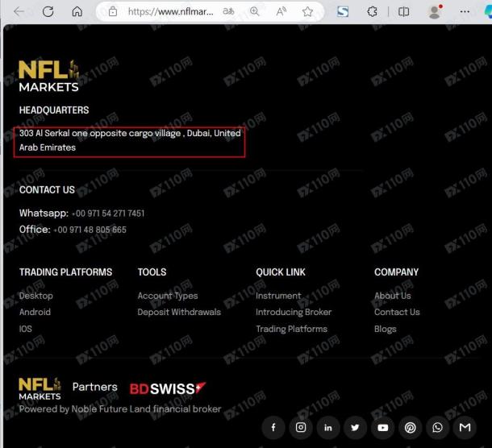492x448 pixels.
Task: Open the Twitter social icon
Action: pyautogui.click(x=355, y=428)
